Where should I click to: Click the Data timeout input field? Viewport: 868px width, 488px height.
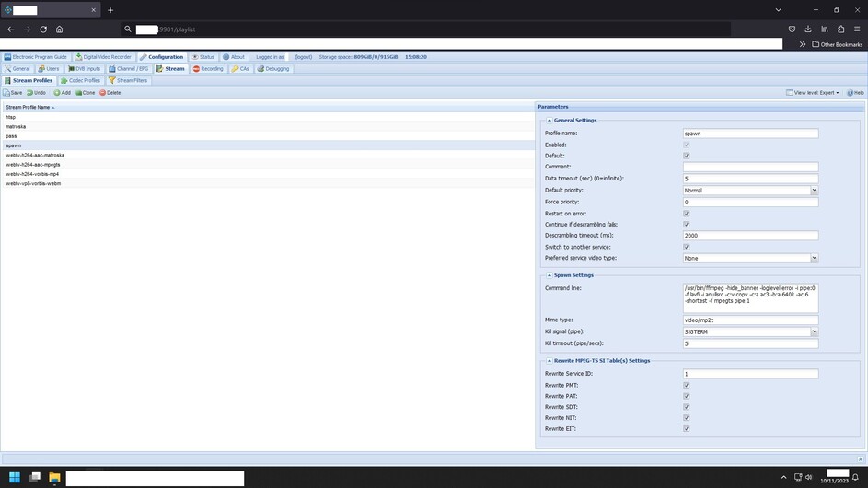click(x=750, y=179)
